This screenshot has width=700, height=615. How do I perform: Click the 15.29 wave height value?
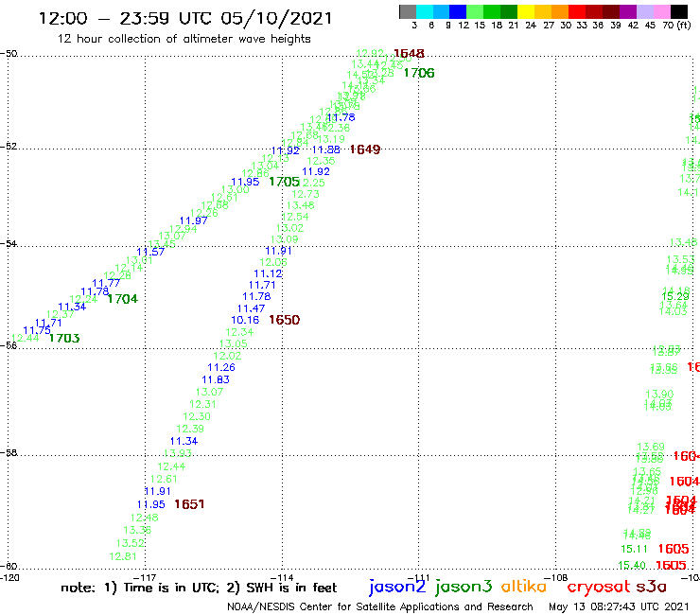pyautogui.click(x=675, y=296)
